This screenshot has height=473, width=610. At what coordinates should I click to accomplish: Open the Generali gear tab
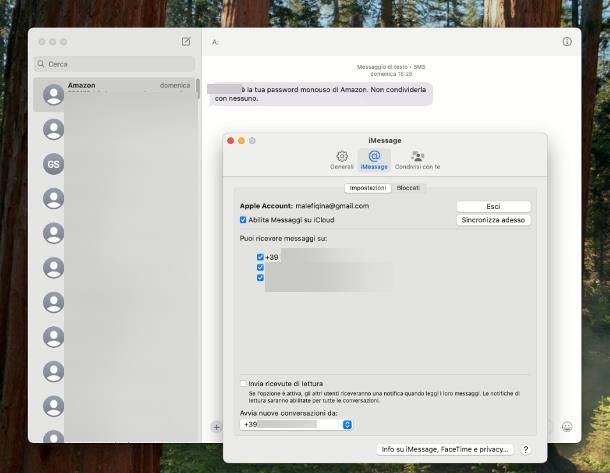(x=342, y=160)
